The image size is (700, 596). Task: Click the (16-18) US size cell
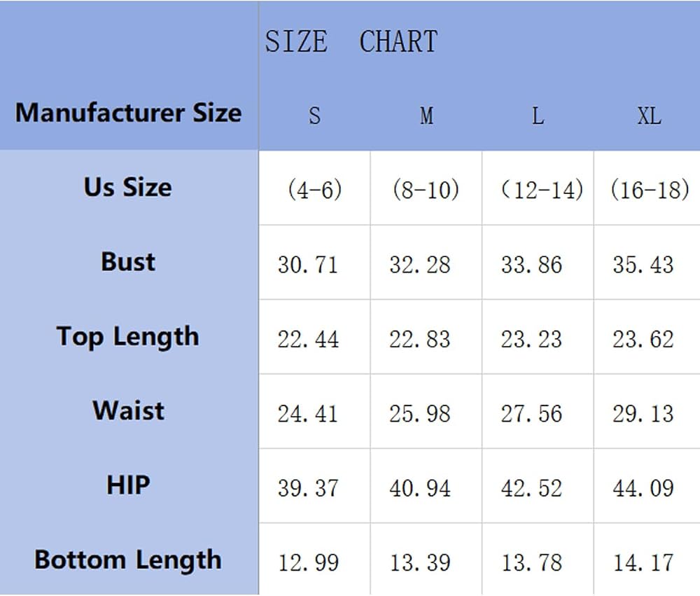coord(650,189)
